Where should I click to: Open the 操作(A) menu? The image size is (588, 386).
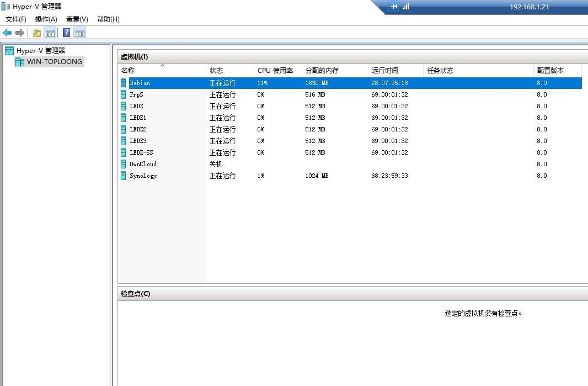coord(46,19)
